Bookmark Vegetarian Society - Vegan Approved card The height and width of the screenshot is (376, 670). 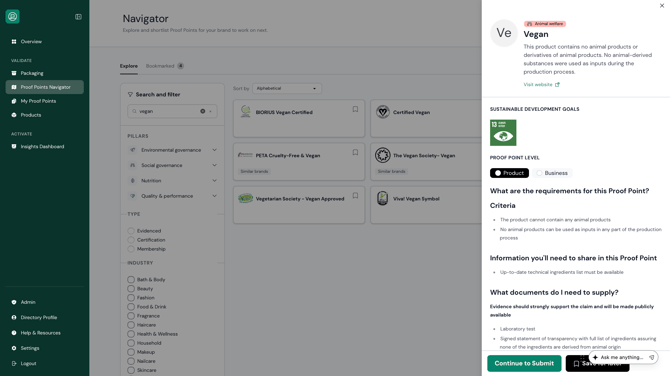click(x=355, y=196)
